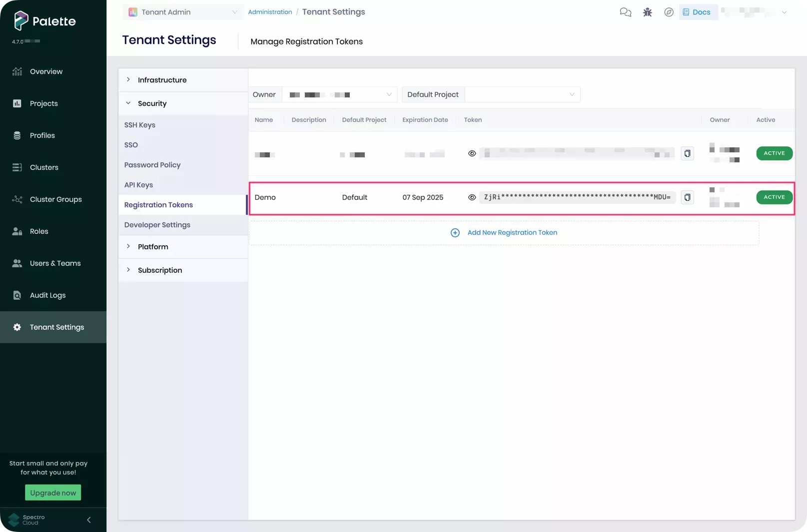Copy the Demo token to clipboard
This screenshot has width=807, height=532.
[x=687, y=197]
